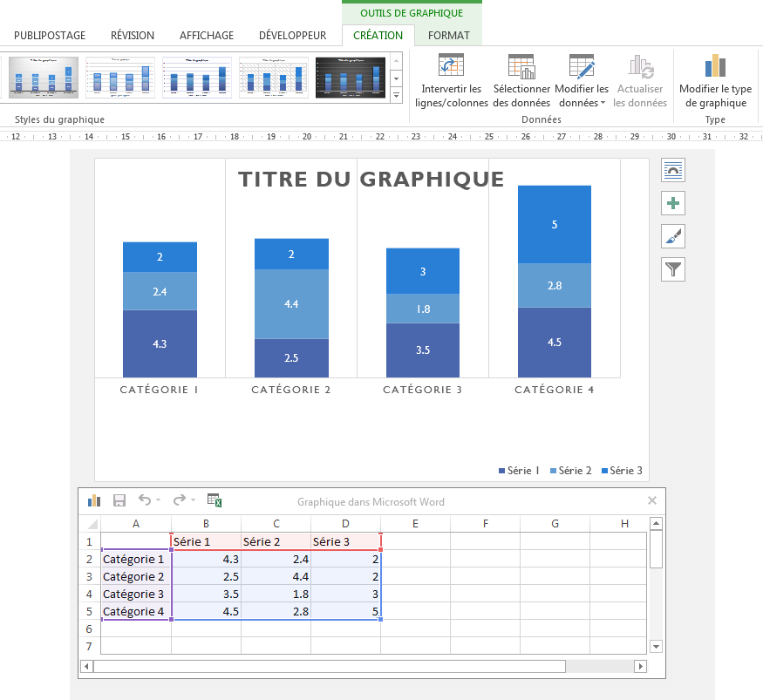Click the layout options icon beside the chart

(672, 170)
